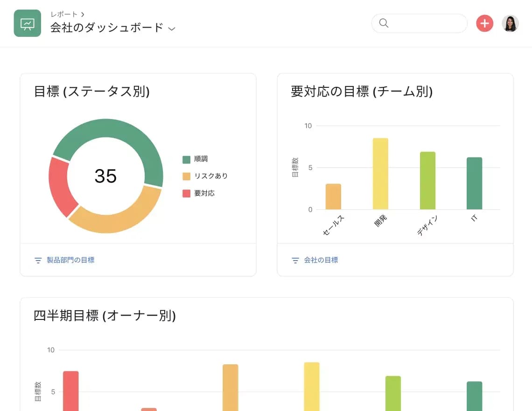Open the user profile avatar
532x411 pixels.
pos(510,23)
